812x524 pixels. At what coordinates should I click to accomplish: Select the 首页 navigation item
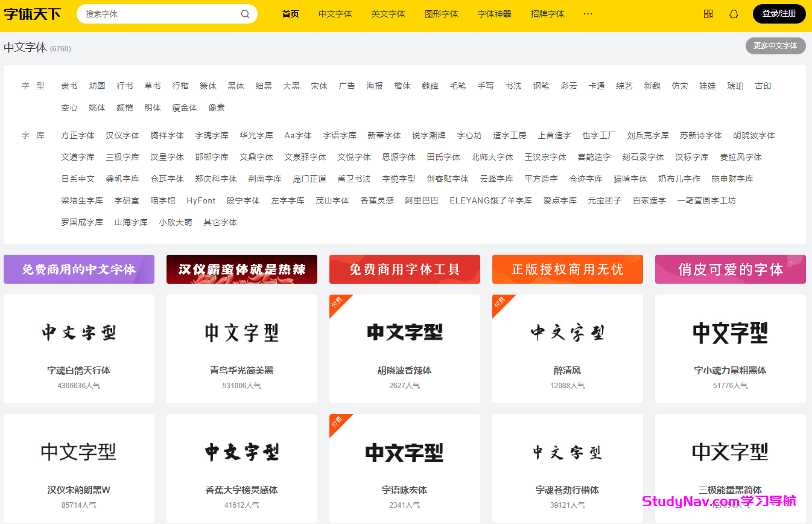click(x=290, y=13)
